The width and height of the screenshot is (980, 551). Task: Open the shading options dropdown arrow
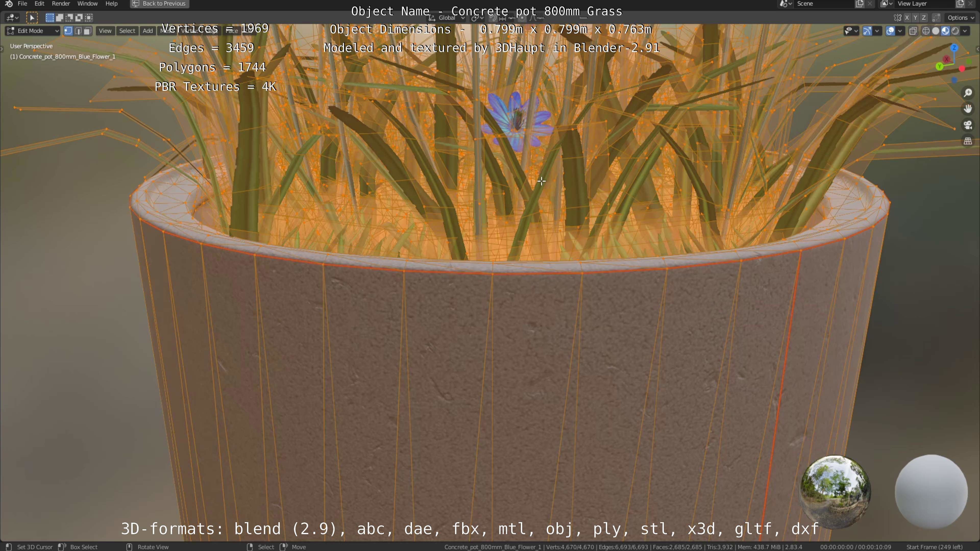tap(965, 31)
